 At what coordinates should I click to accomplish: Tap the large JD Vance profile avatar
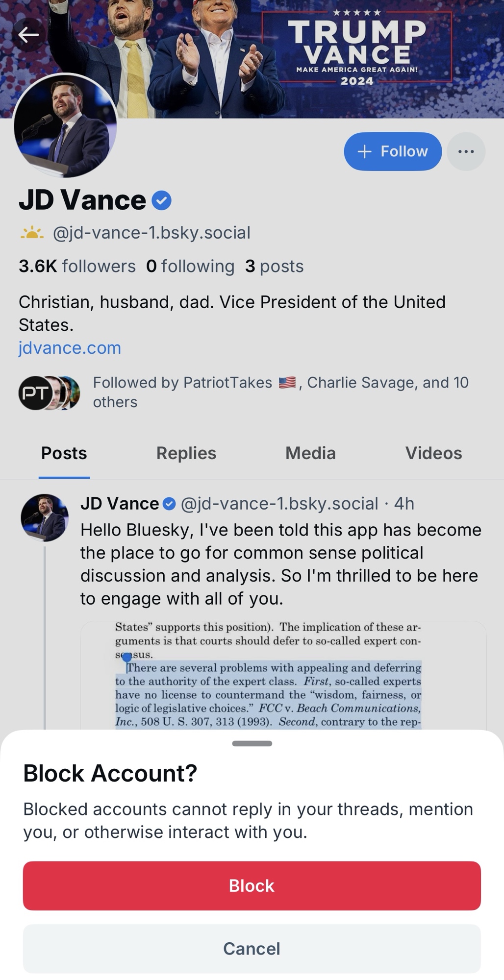click(x=65, y=125)
